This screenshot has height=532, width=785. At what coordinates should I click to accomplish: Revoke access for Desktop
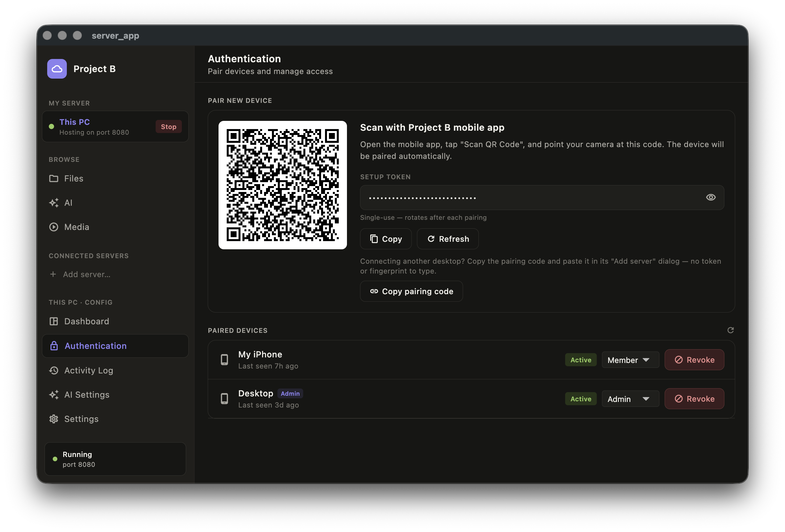coord(694,399)
